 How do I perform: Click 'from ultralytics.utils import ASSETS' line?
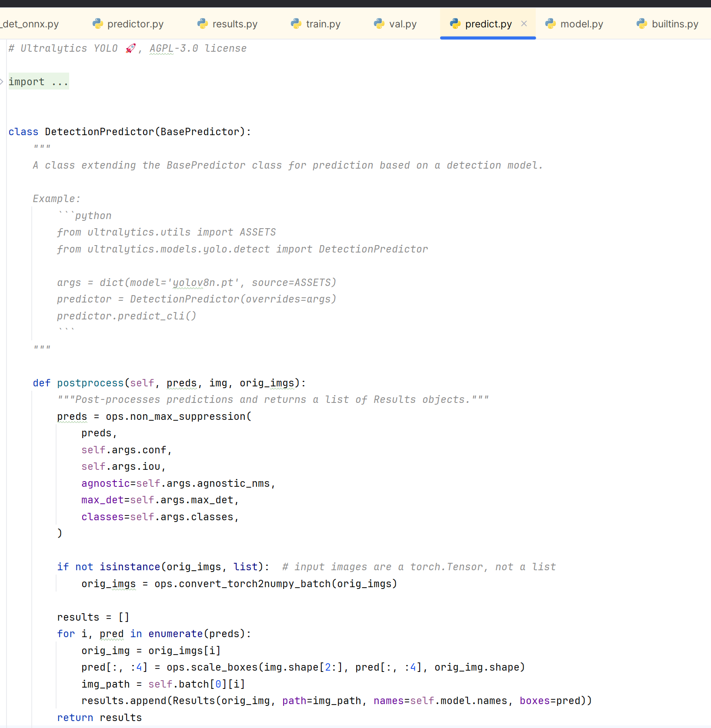(167, 232)
